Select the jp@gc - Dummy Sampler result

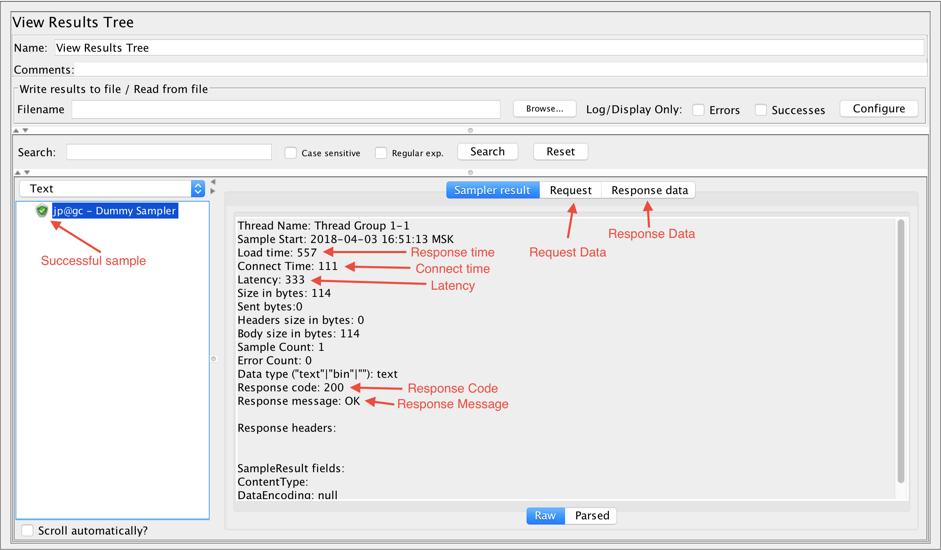115,211
